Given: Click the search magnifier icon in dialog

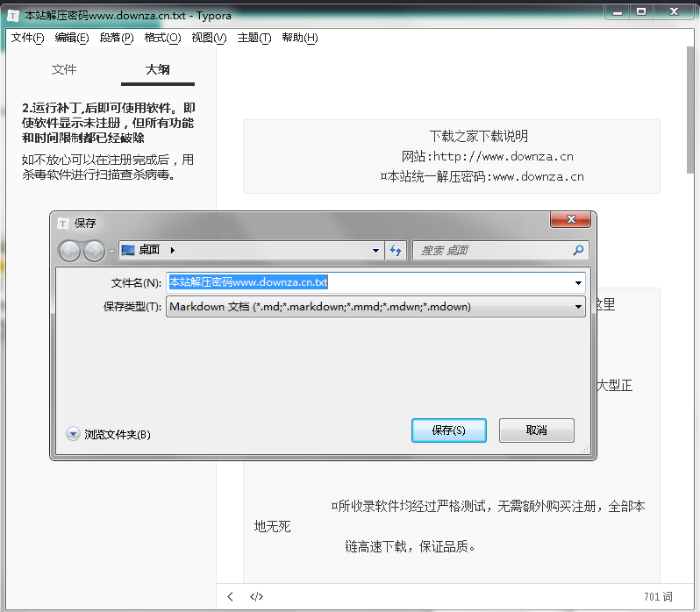Looking at the screenshot, I should (x=578, y=250).
